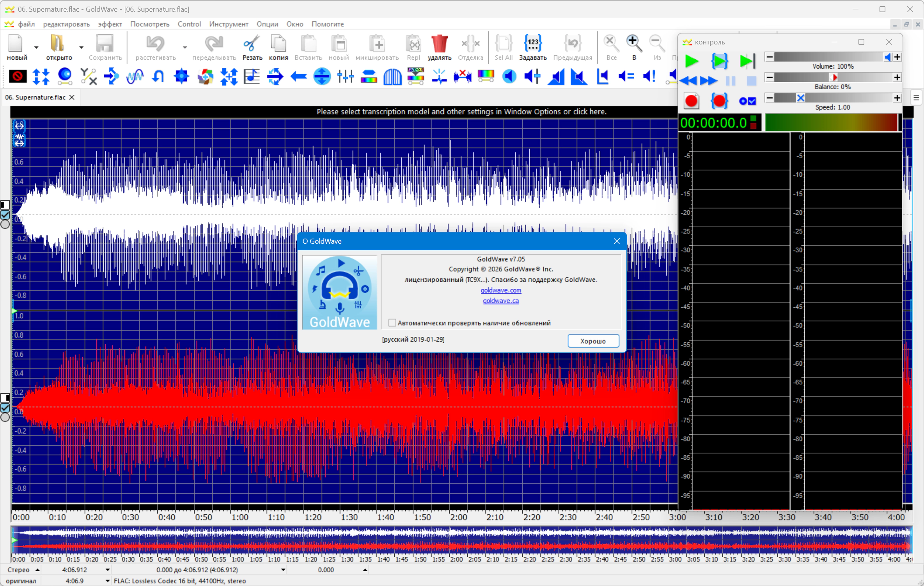
Task: Expand the открыто dropdown arrow
Action: point(81,48)
